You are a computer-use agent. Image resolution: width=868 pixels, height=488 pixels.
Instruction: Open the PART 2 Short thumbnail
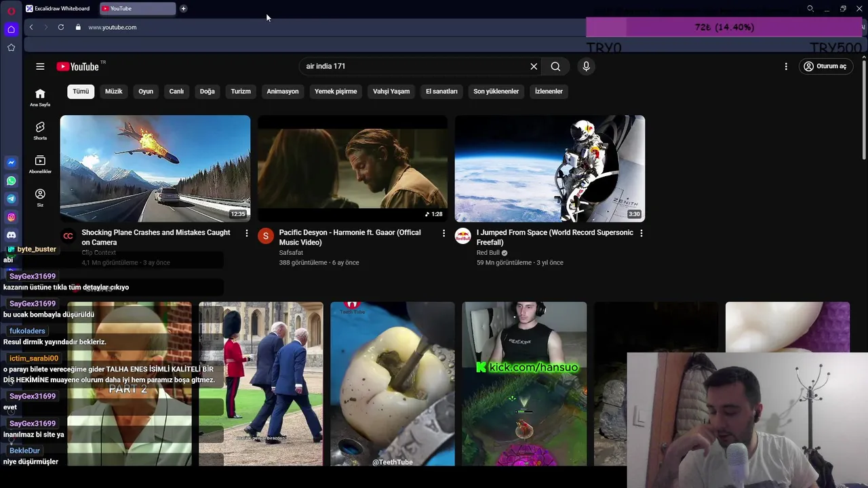click(130, 384)
